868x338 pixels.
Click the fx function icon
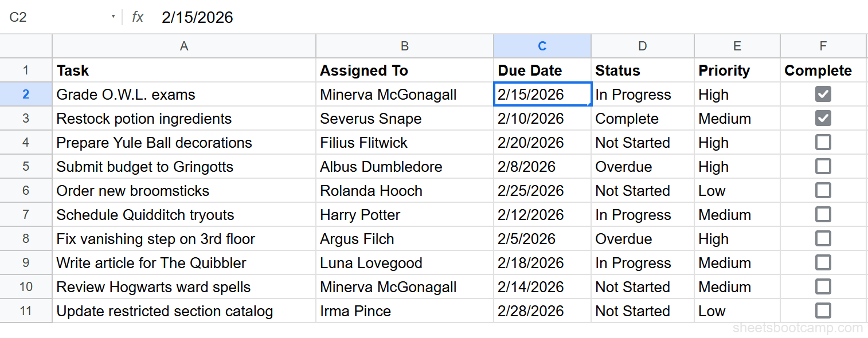pos(137,17)
